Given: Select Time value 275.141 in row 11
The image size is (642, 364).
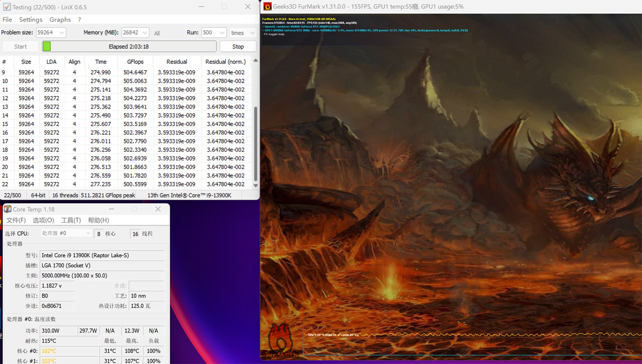Looking at the screenshot, I should [x=101, y=89].
